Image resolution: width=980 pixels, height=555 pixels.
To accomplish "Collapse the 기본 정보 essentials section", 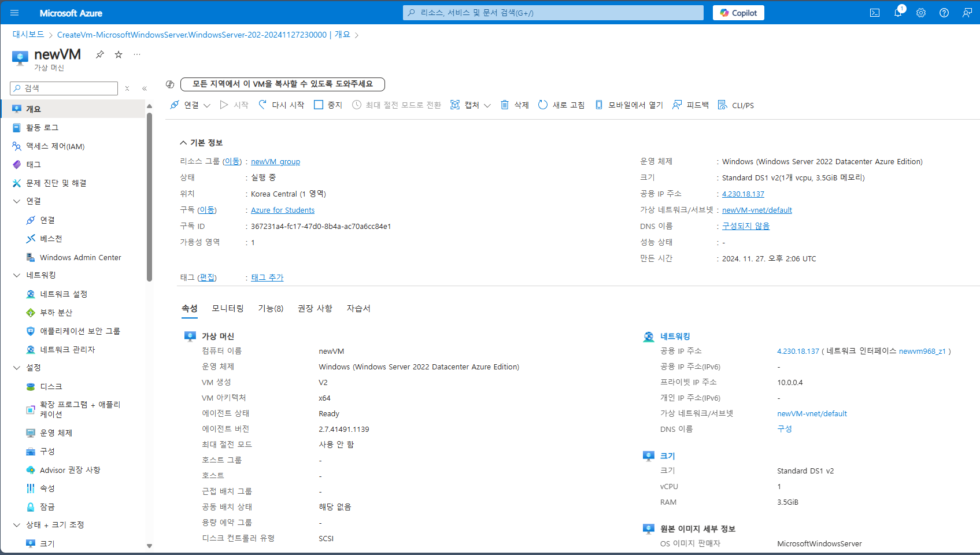I will coord(201,142).
